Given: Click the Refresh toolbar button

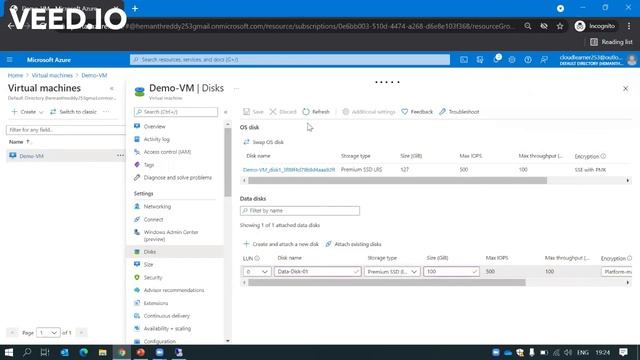Looking at the screenshot, I should point(316,111).
